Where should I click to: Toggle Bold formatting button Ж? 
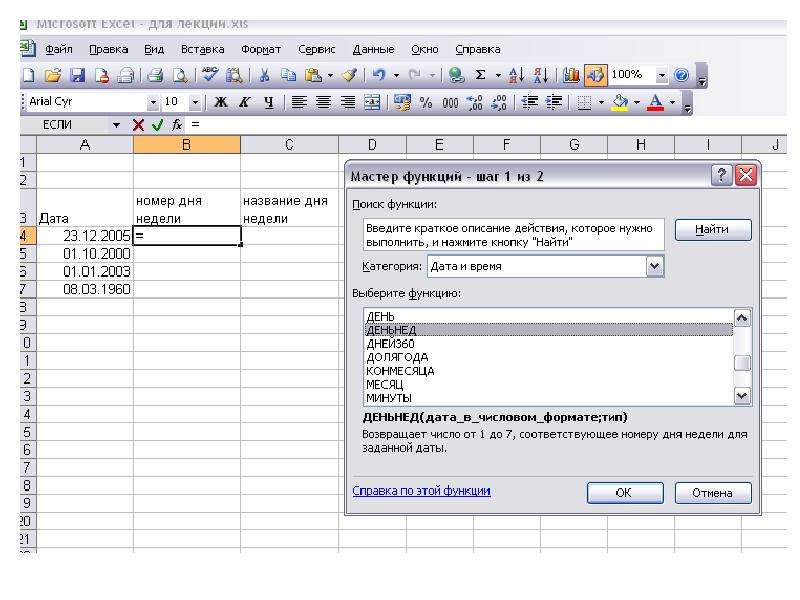pyautogui.click(x=220, y=102)
